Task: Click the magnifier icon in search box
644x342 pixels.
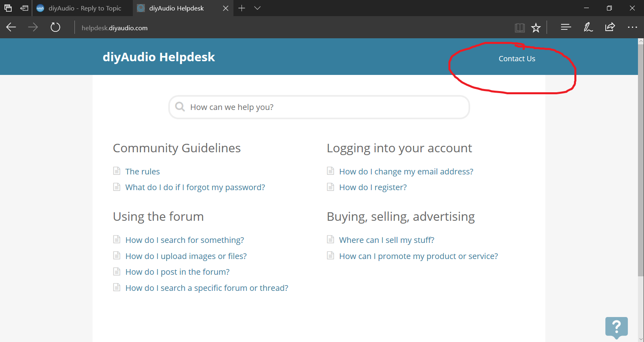Action: click(x=180, y=107)
